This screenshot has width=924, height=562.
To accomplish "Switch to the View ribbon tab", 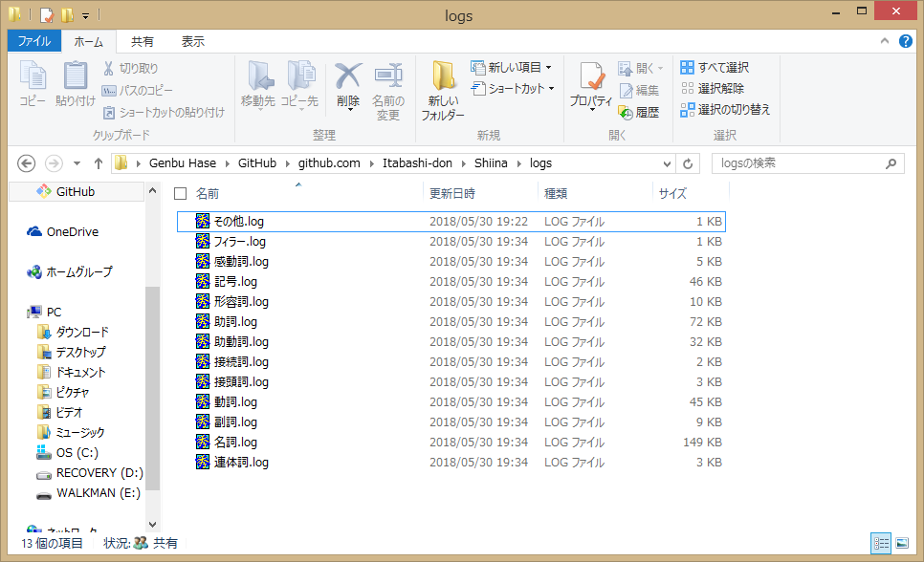I will (193, 42).
